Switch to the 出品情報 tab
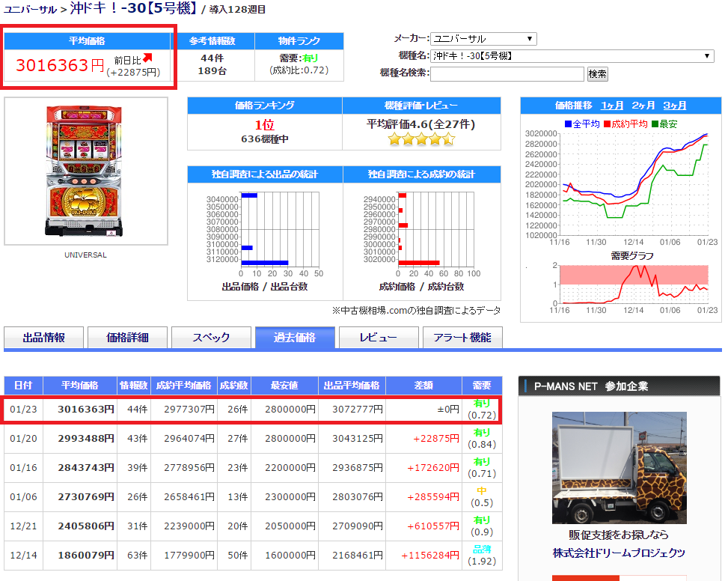The width and height of the screenshot is (728, 581). pyautogui.click(x=43, y=337)
